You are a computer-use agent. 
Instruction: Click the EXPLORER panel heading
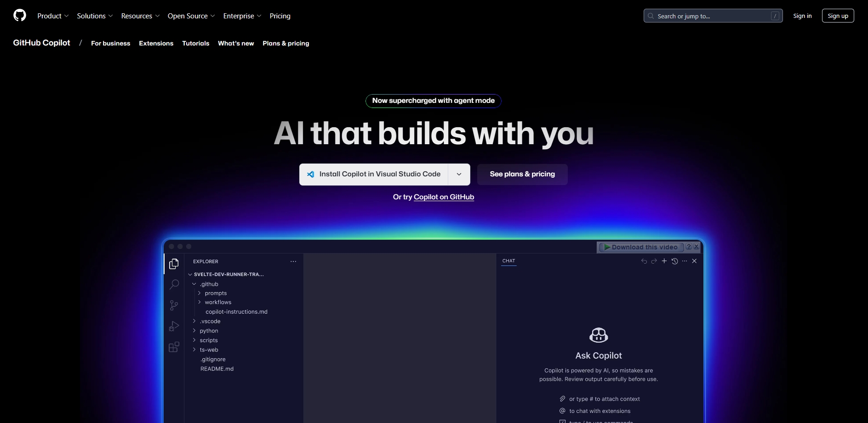tap(206, 261)
